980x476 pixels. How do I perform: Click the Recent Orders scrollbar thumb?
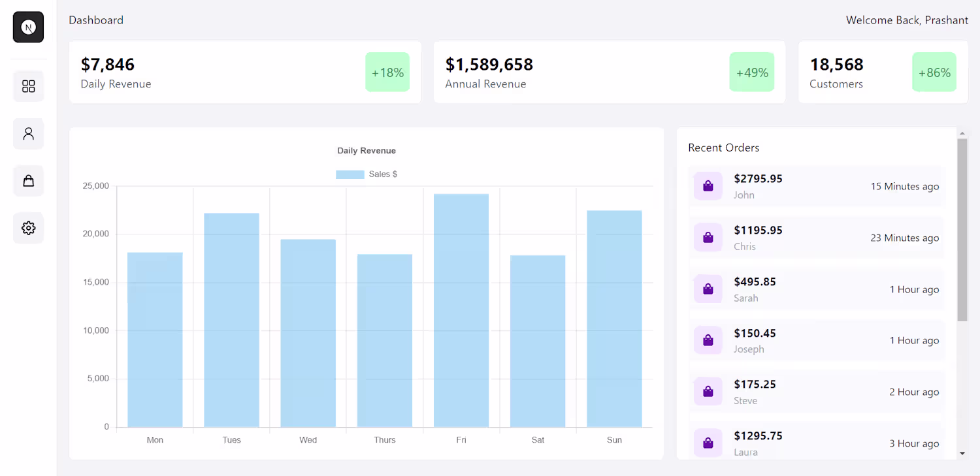click(x=962, y=229)
